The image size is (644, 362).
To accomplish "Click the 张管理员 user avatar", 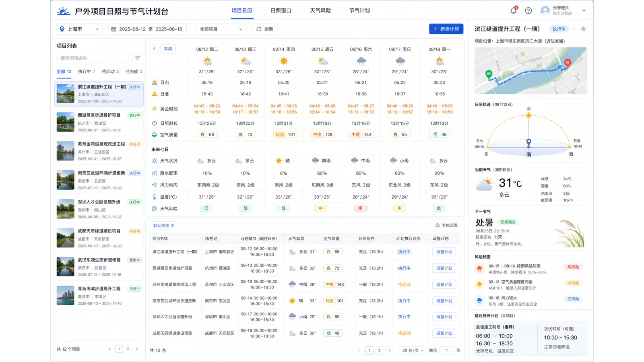I will [x=545, y=10].
